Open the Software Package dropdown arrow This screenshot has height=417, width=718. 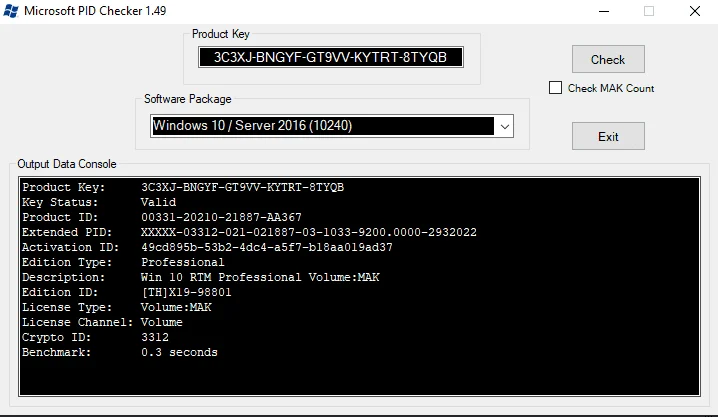coord(505,126)
